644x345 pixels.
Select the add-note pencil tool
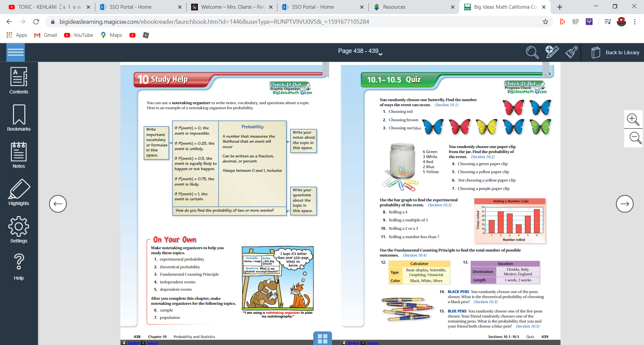(552, 52)
